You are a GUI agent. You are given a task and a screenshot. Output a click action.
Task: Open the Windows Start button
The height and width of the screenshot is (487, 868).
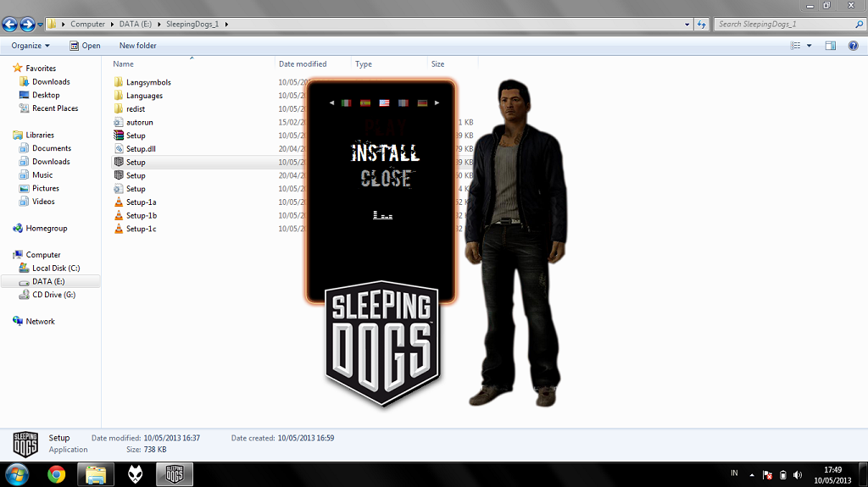17,474
